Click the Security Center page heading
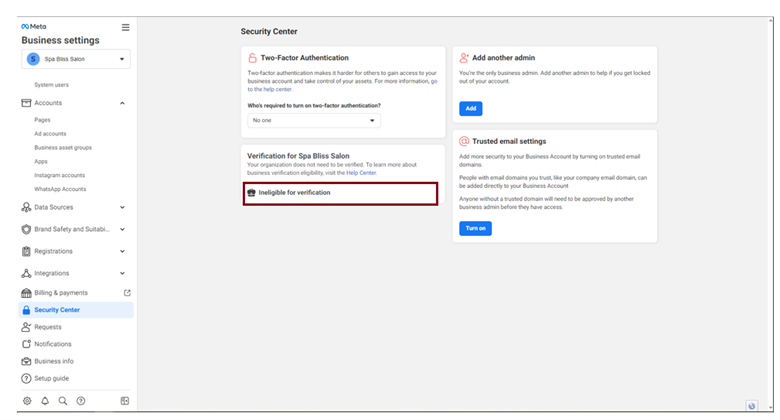 269,31
